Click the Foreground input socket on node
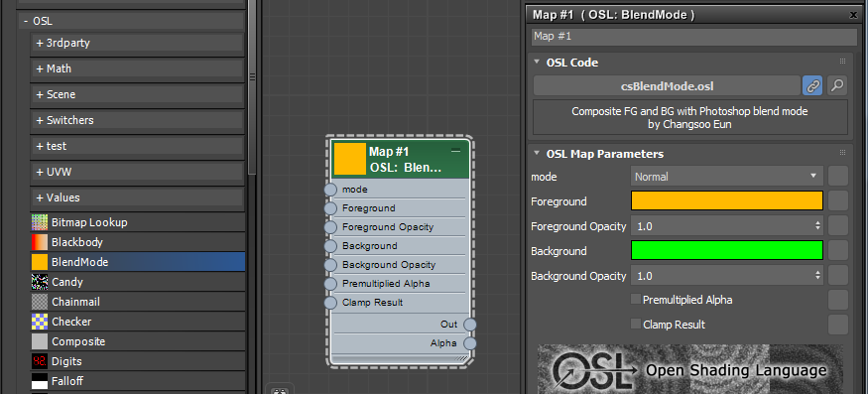 [330, 208]
